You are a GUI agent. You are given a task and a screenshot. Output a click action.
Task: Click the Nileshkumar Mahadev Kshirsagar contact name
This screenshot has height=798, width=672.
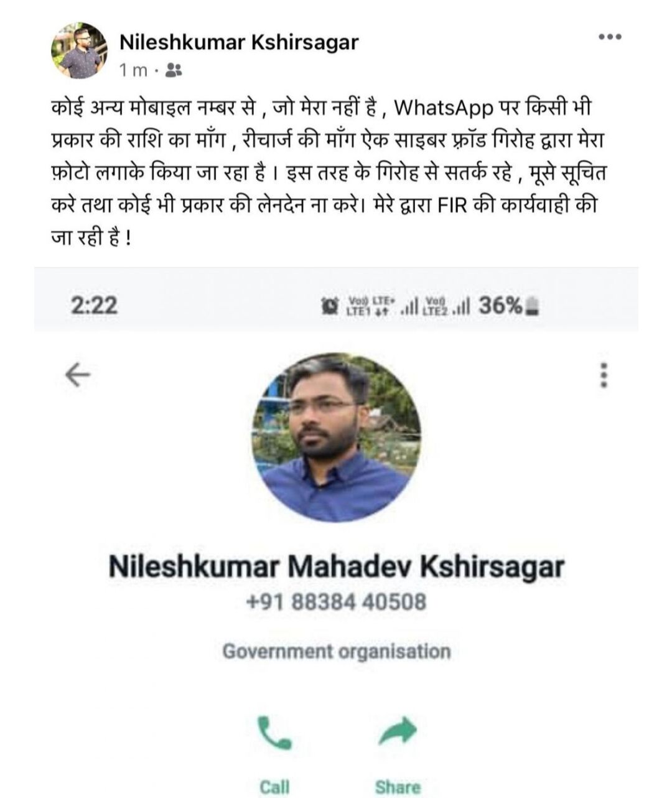337,566
